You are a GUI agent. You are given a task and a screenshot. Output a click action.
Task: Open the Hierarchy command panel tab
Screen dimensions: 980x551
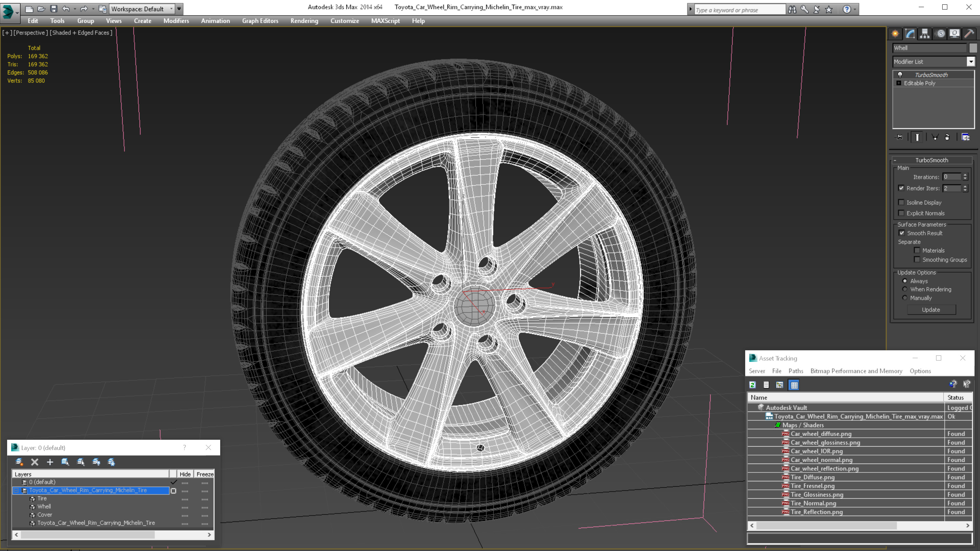tap(925, 34)
